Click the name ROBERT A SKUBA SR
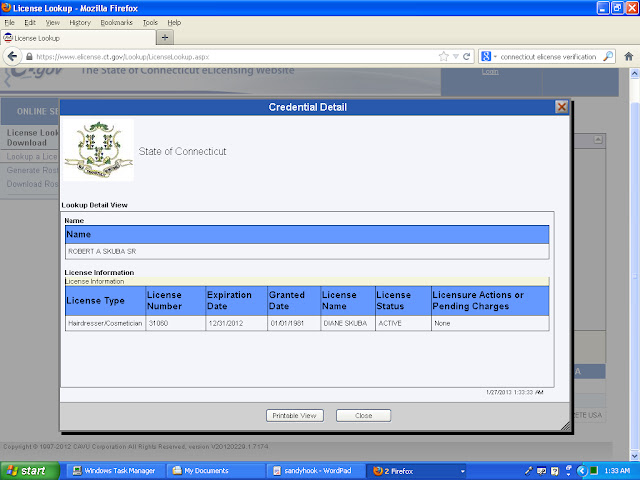Image resolution: width=640 pixels, height=480 pixels. [x=102, y=251]
